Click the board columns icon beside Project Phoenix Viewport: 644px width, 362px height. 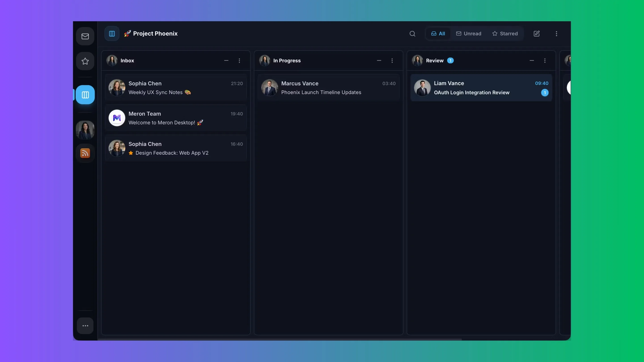(x=112, y=34)
